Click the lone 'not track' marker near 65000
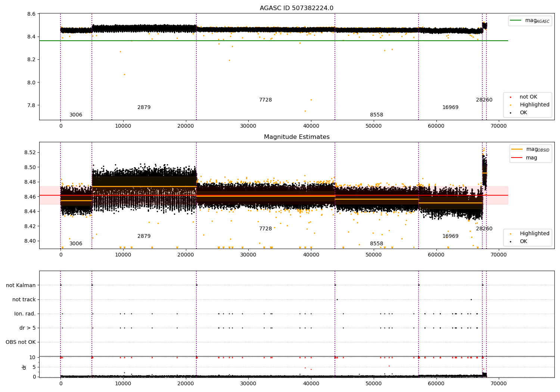Viewport: 560px width, 392px height. pyautogui.click(x=471, y=299)
